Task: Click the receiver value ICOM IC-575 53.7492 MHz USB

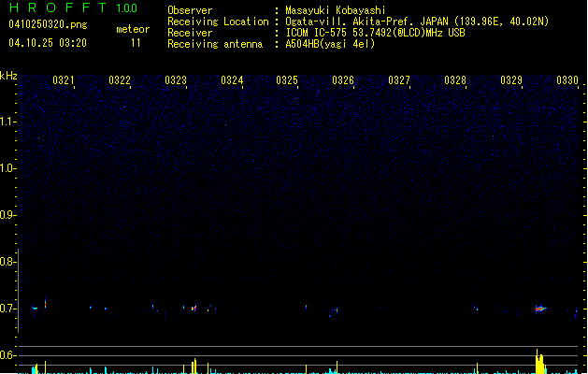Action: (375, 33)
